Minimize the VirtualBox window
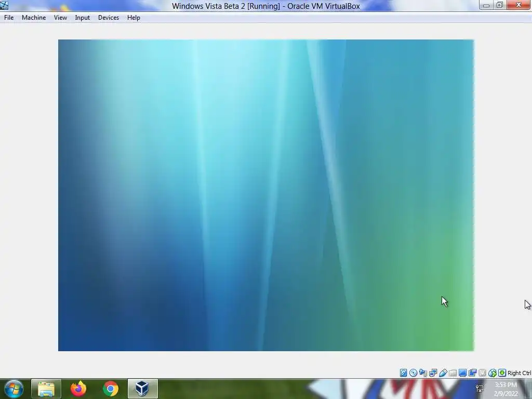Image resolution: width=532 pixels, height=399 pixels. pos(486,5)
